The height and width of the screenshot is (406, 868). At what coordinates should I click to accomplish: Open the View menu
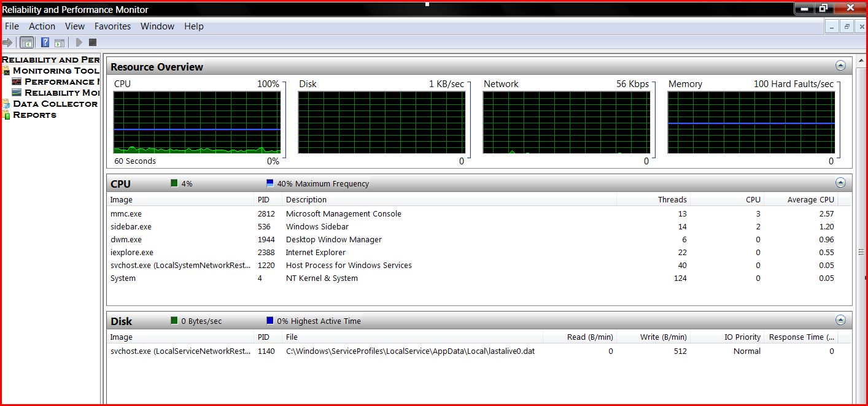point(75,26)
